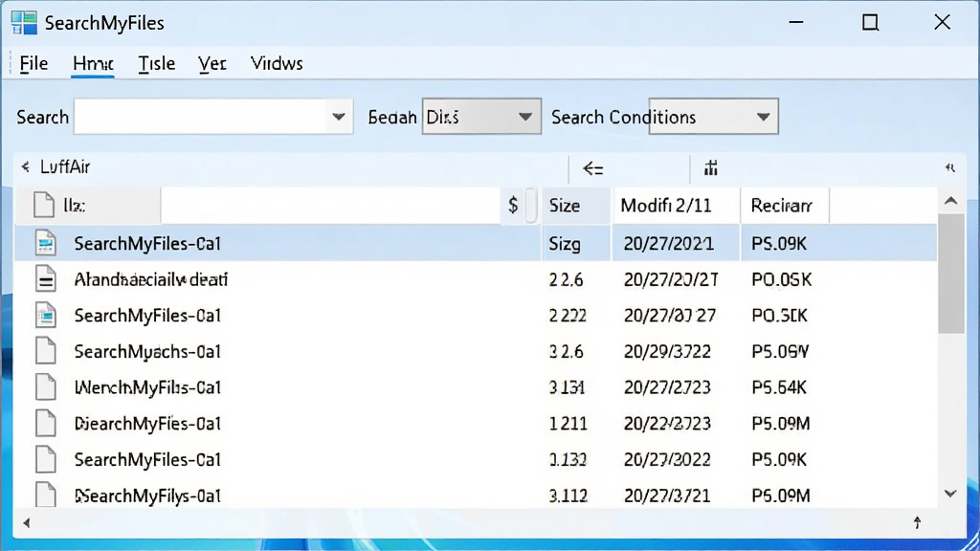Screen dimensions: 980x551
Task: Click file icon of SearchMyFiles-Ca1 dated 20/27/2022
Action: [46, 460]
